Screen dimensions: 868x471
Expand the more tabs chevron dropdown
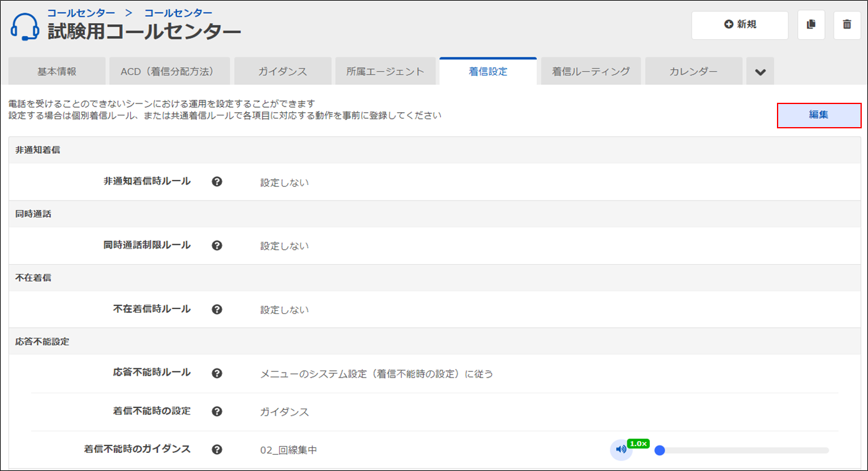760,72
